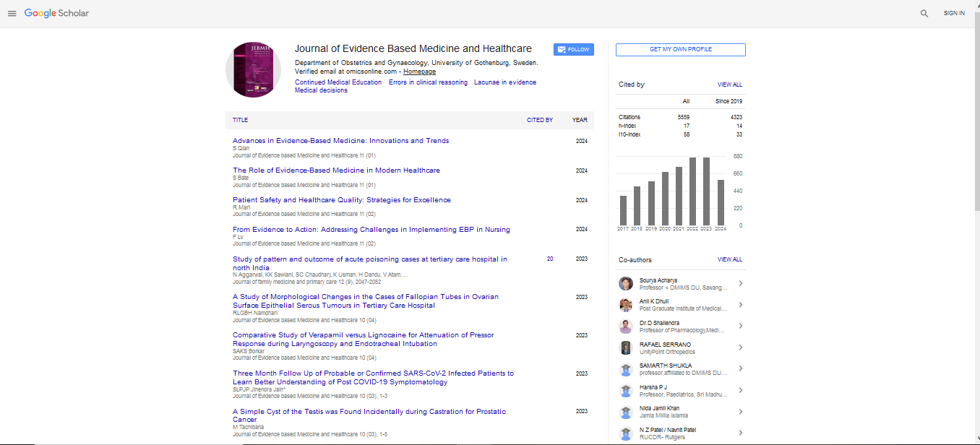The height and width of the screenshot is (445, 980).
Task: Click the i10-index metric label
Action: [x=629, y=134]
